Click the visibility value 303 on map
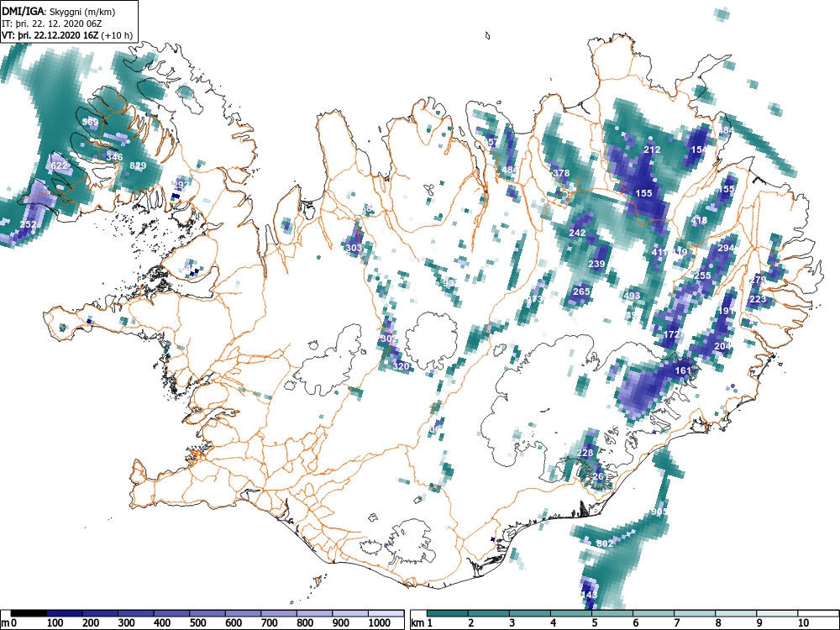The image size is (840, 630). [354, 248]
